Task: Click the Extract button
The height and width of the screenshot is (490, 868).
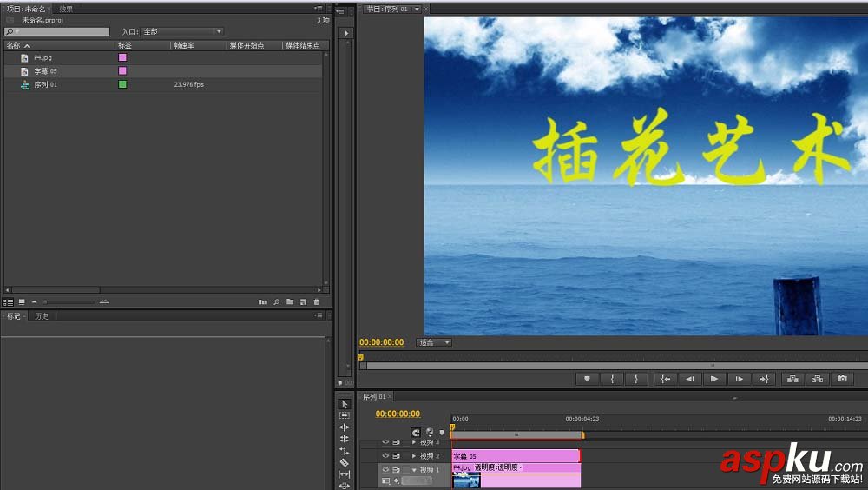Action: click(x=817, y=379)
